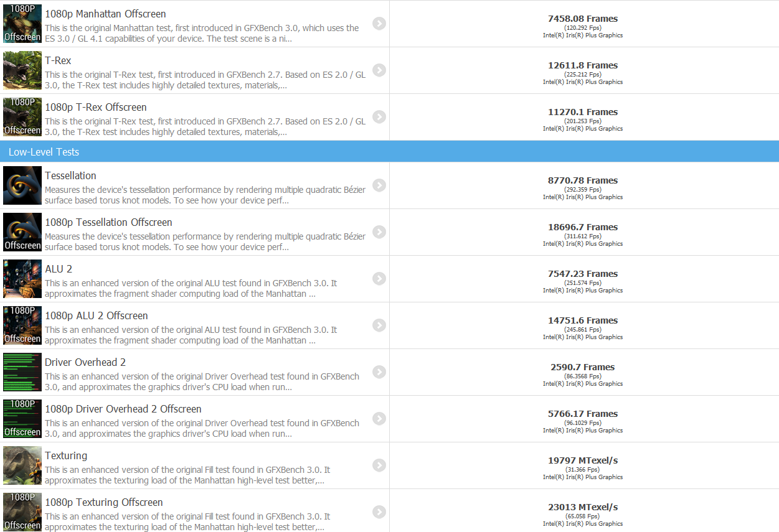Open the 1080p Manhattan Offscreen title
779x532 pixels.
[x=105, y=14]
